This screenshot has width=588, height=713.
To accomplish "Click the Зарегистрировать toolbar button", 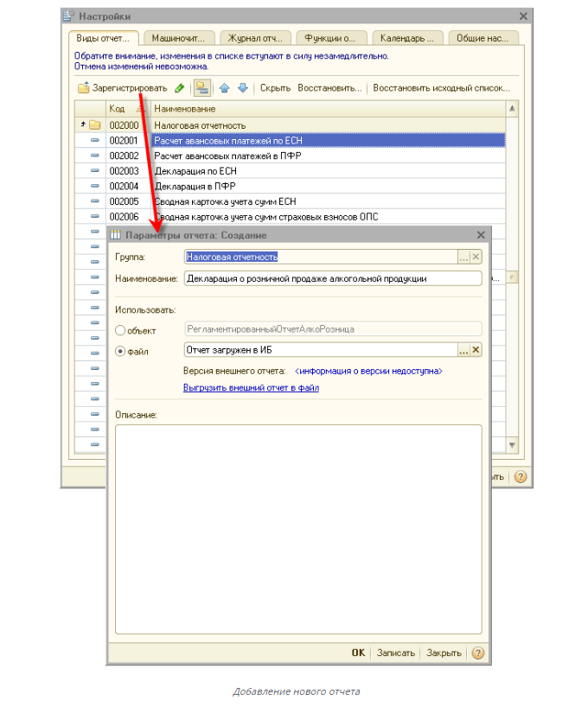I will pos(122,88).
